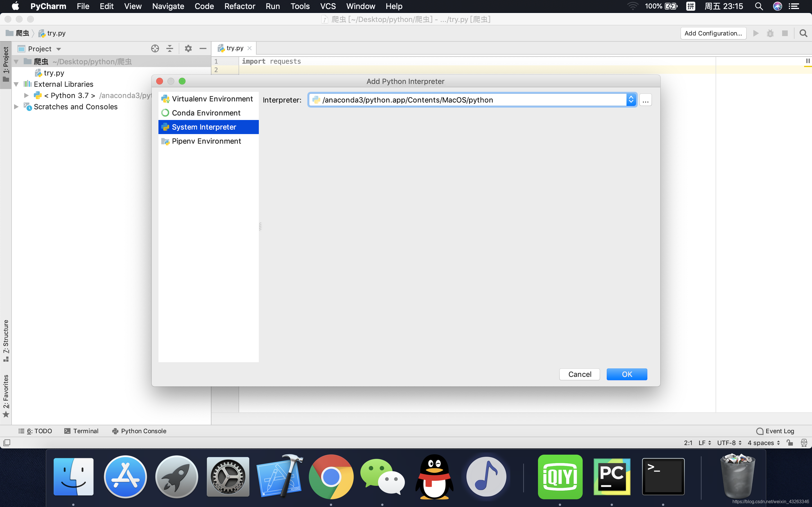812x507 pixels.
Task: Click the Debug bug icon in toolbar
Action: click(770, 33)
